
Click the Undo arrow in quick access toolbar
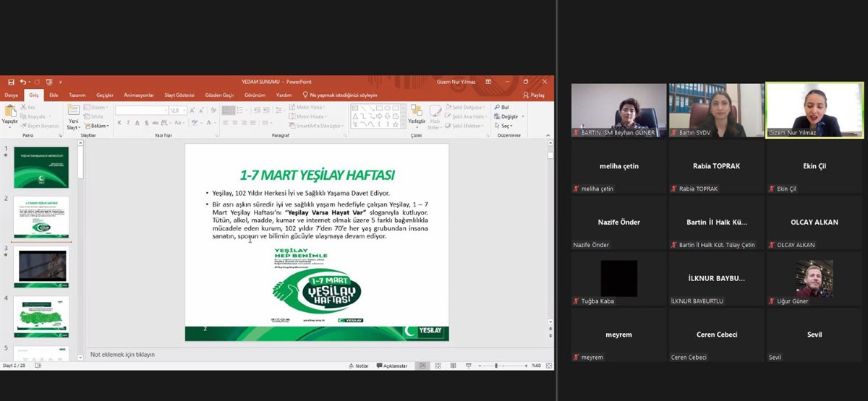(x=23, y=82)
